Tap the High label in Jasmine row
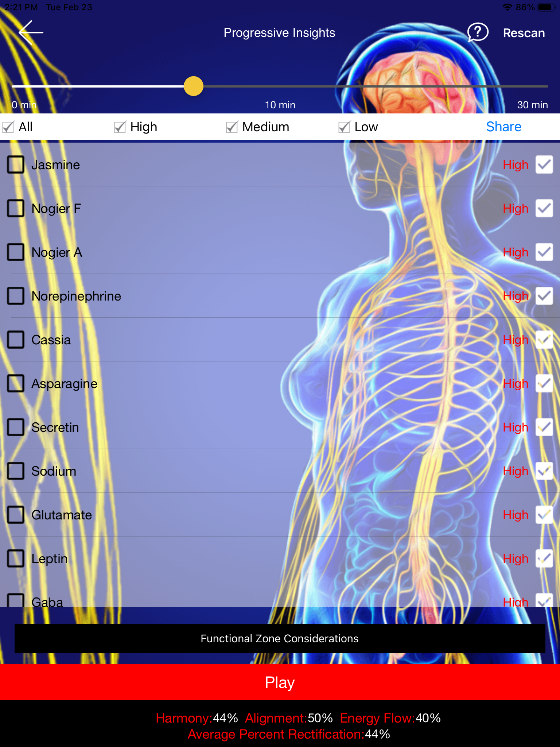 (515, 165)
